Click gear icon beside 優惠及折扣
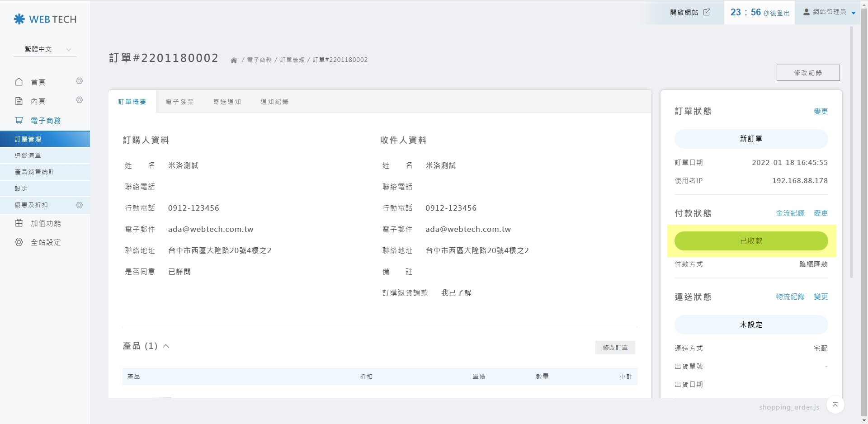This screenshot has height=424, width=868. (x=80, y=205)
